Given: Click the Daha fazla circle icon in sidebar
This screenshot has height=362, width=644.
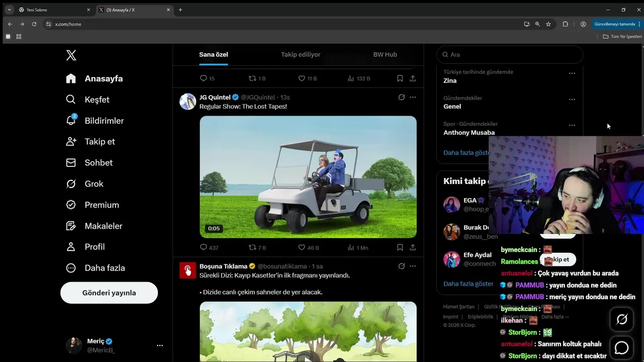Looking at the screenshot, I should pyautogui.click(x=71, y=268).
